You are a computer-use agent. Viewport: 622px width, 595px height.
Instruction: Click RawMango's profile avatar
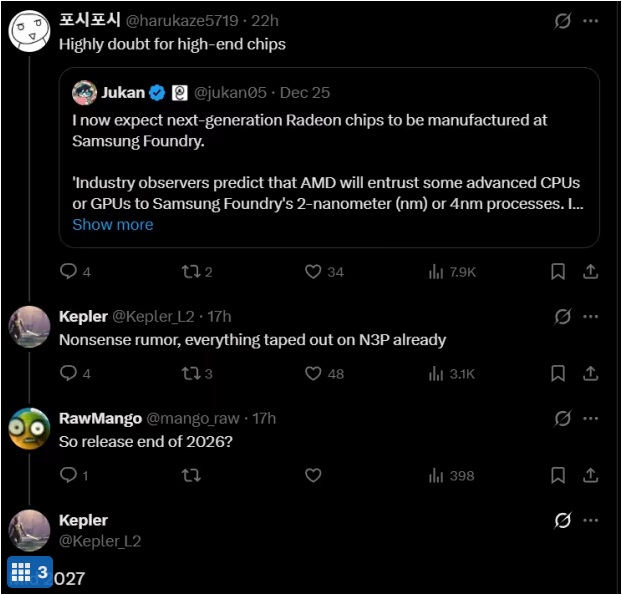tap(29, 428)
